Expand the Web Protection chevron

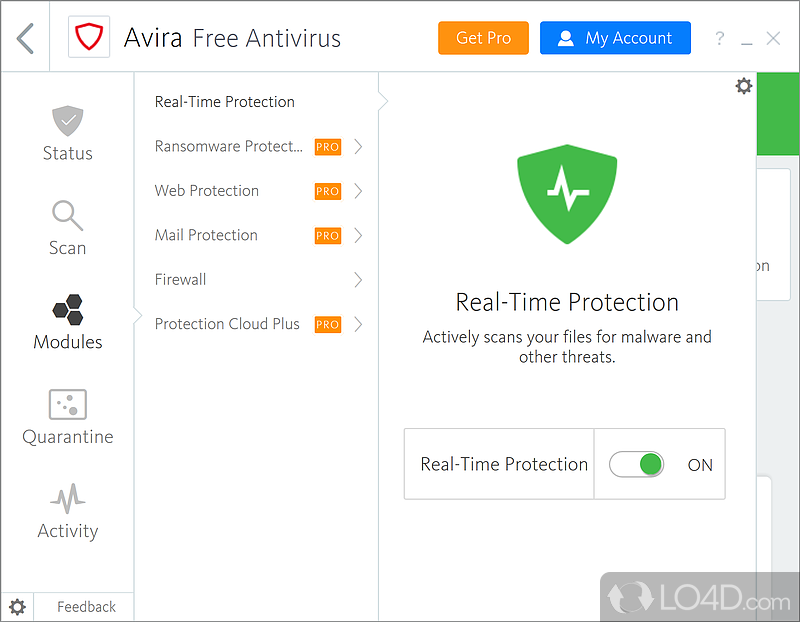click(357, 191)
